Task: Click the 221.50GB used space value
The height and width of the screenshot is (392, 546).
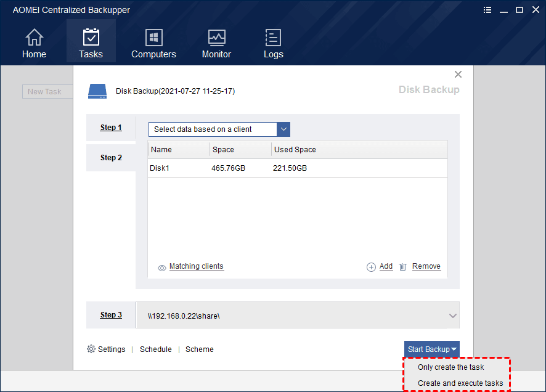Action: click(x=290, y=168)
